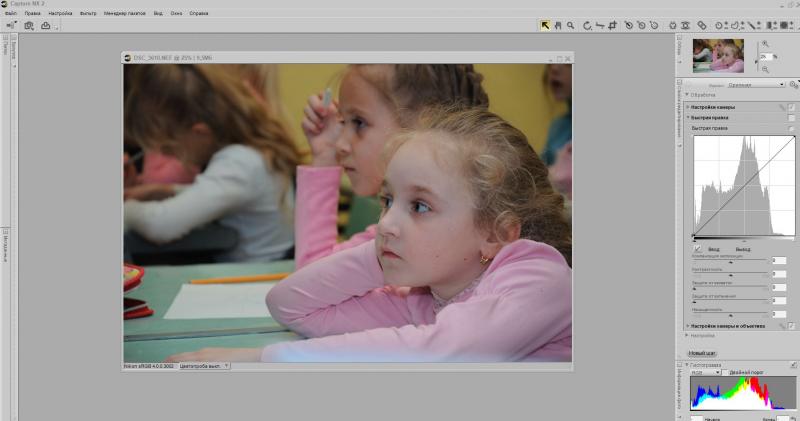Open the gear options beside version dropdown
The width and height of the screenshot is (800, 421).
pos(793,84)
